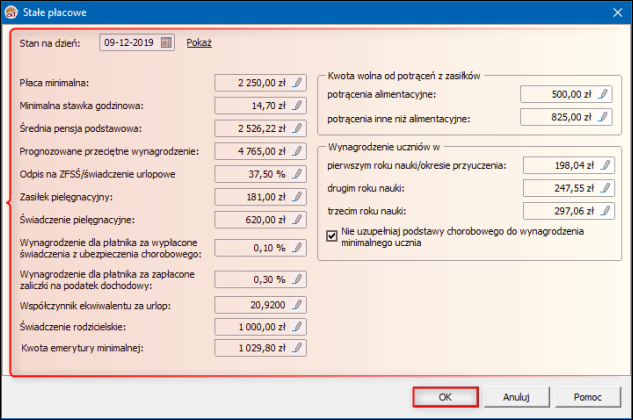
Task: Edit potrącenia inne niż alimentacyjne pencil icon
Action: click(603, 117)
